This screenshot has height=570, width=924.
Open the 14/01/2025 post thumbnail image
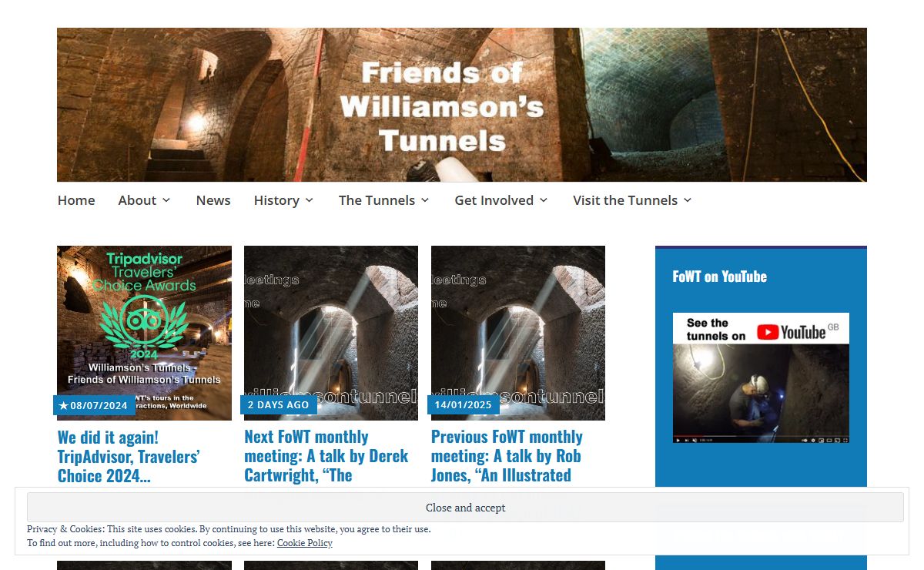[x=518, y=333]
